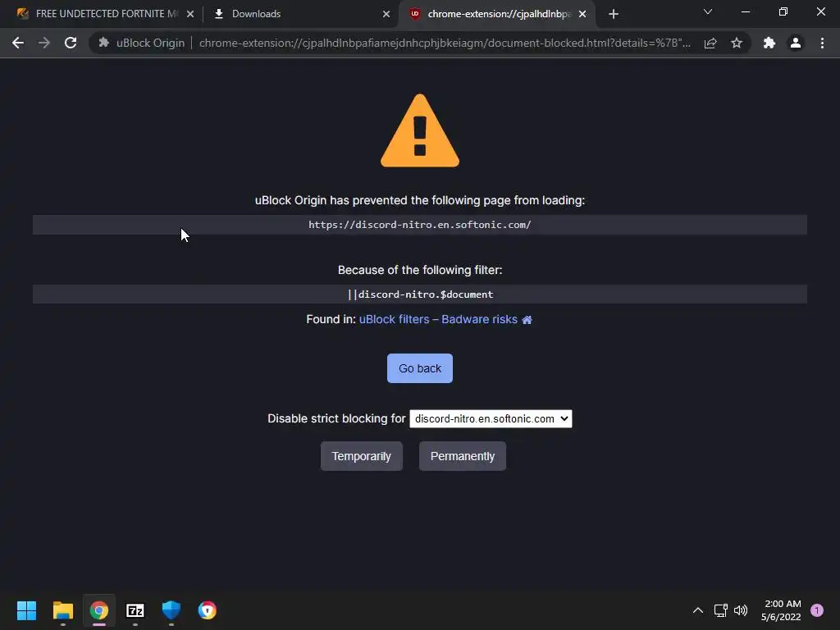Expand the tab search chevron

point(708,11)
